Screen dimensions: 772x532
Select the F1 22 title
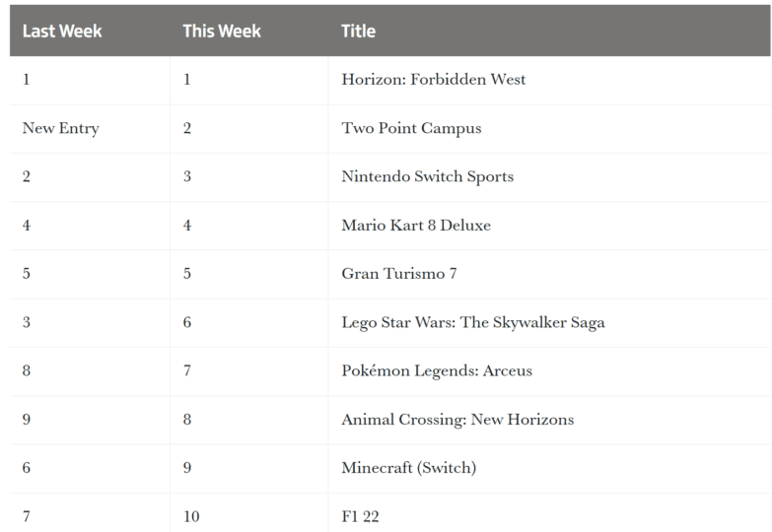click(361, 516)
